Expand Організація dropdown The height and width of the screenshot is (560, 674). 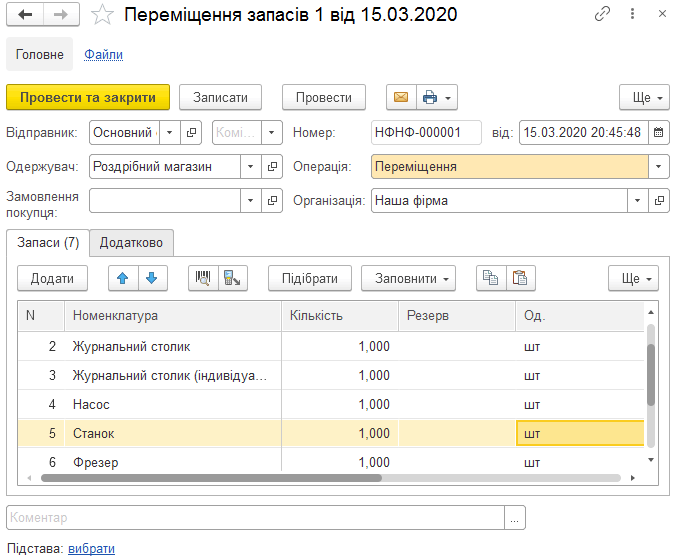pyautogui.click(x=637, y=200)
